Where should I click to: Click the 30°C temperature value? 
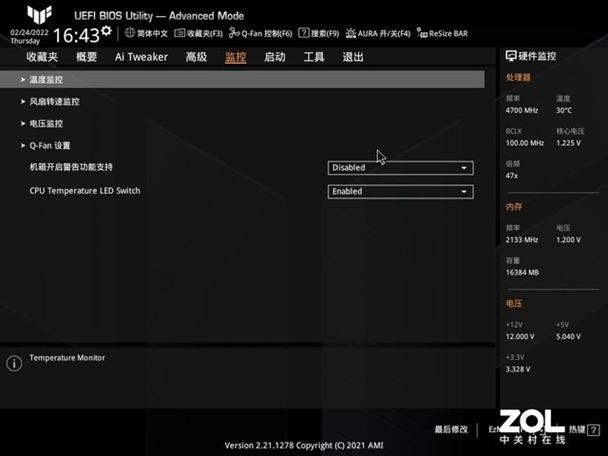point(564,111)
